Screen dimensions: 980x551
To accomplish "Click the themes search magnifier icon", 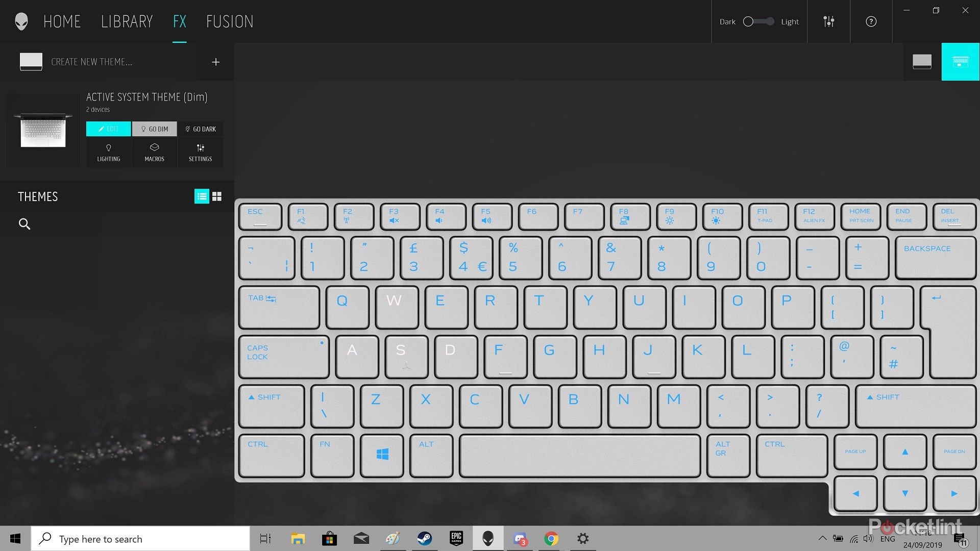I will 24,224.
